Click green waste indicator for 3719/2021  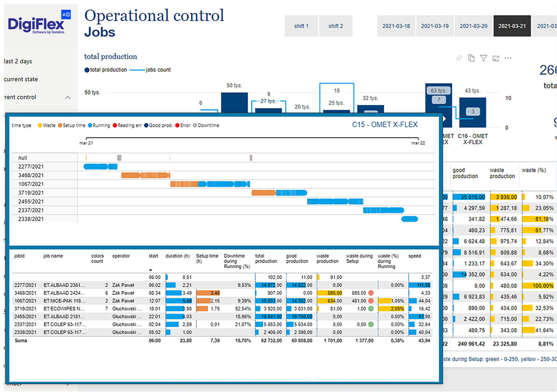point(371,309)
